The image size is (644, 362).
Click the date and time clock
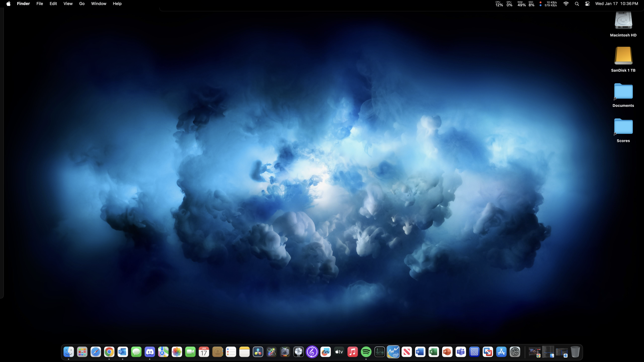click(616, 4)
